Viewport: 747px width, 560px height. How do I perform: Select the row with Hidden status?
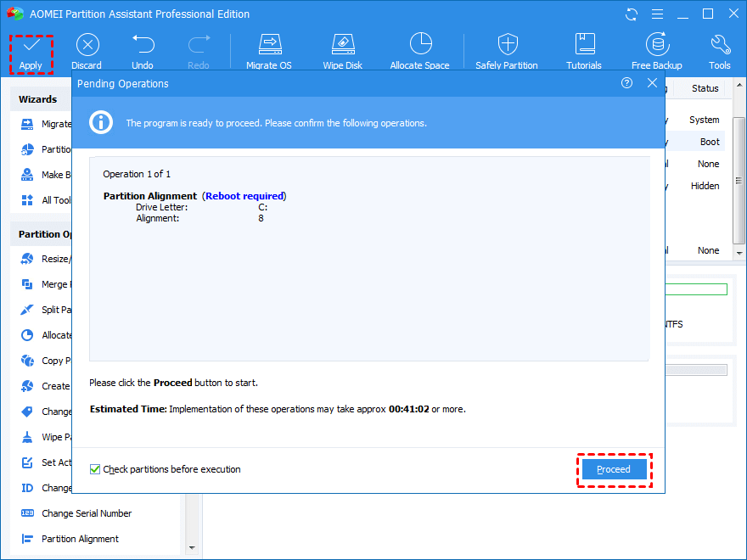coord(694,186)
